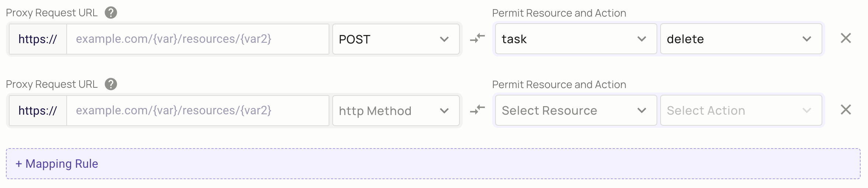The image size is (868, 188).
Task: Click https:// prefix in the http Method rule
Action: pos(38,111)
